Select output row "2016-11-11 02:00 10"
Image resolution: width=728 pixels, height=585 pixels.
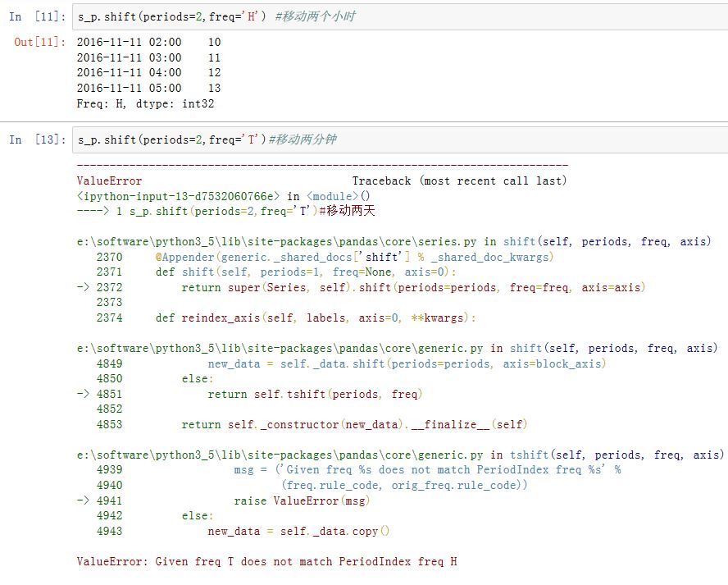pos(148,42)
